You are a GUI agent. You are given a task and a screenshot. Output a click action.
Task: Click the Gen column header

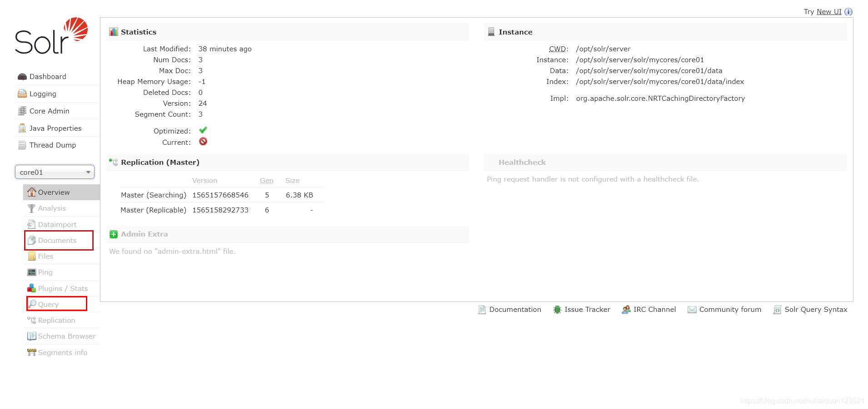pyautogui.click(x=267, y=181)
